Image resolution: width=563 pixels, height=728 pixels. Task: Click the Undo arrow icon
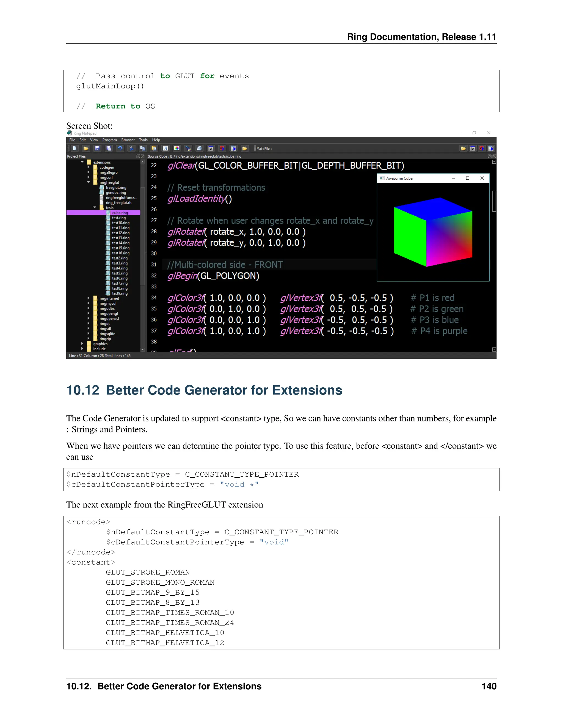[120, 148]
